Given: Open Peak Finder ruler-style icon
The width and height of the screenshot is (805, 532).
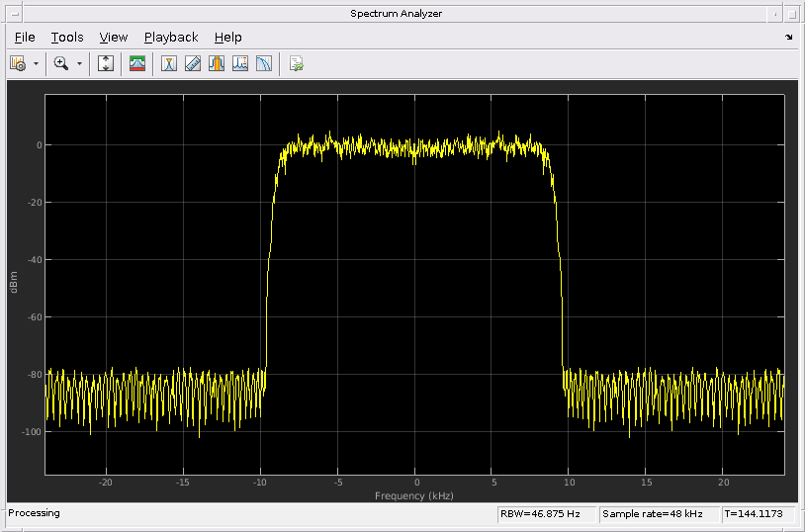Looking at the screenshot, I should (x=193, y=63).
